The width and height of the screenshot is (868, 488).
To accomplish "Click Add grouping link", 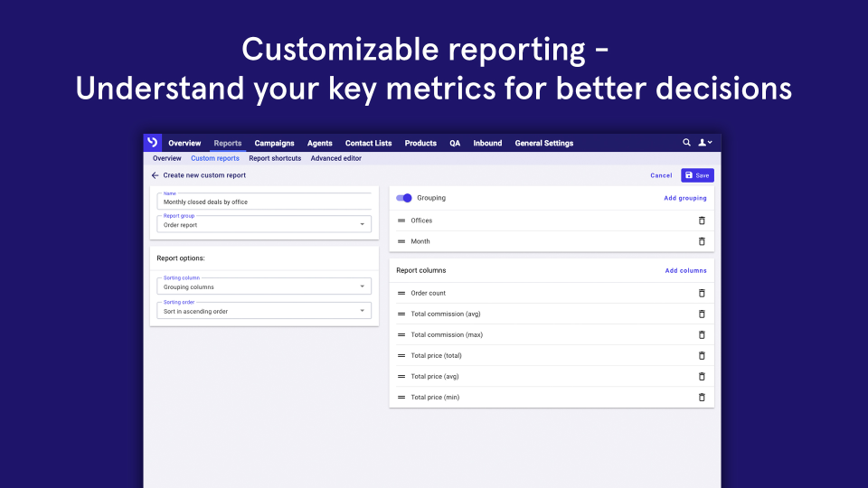I will click(685, 198).
